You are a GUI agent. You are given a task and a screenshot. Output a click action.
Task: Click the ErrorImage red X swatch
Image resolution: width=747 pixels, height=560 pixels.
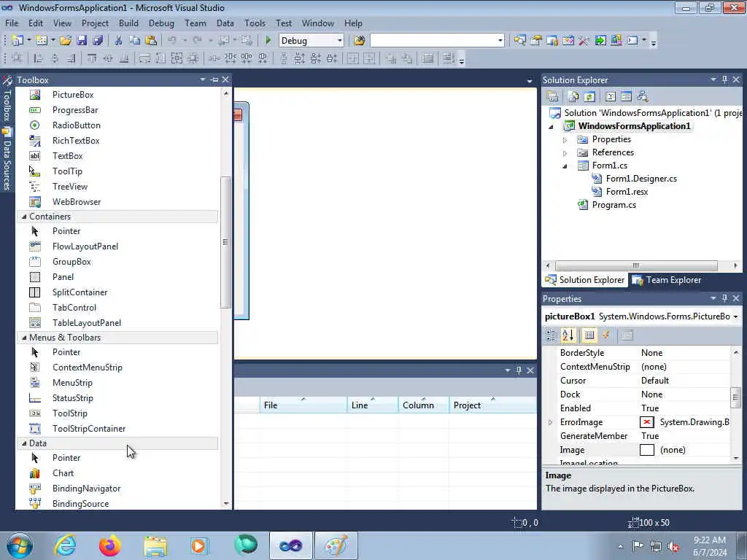coord(646,422)
